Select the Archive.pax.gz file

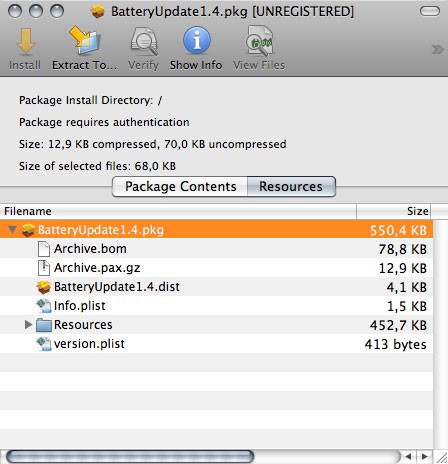[x=216, y=268]
